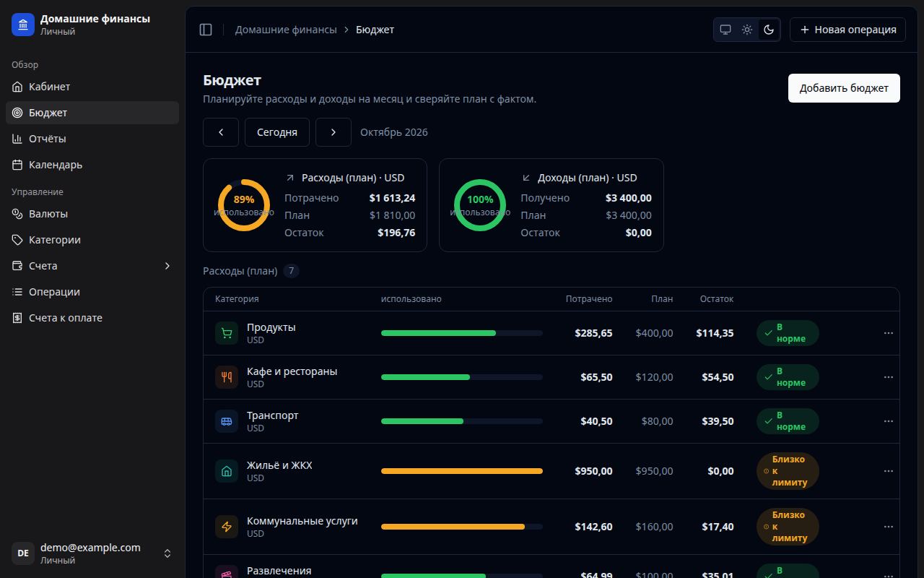The image size is (924, 578).
Task: Click the Домашние финансы bank logo icon
Action: 23,25
